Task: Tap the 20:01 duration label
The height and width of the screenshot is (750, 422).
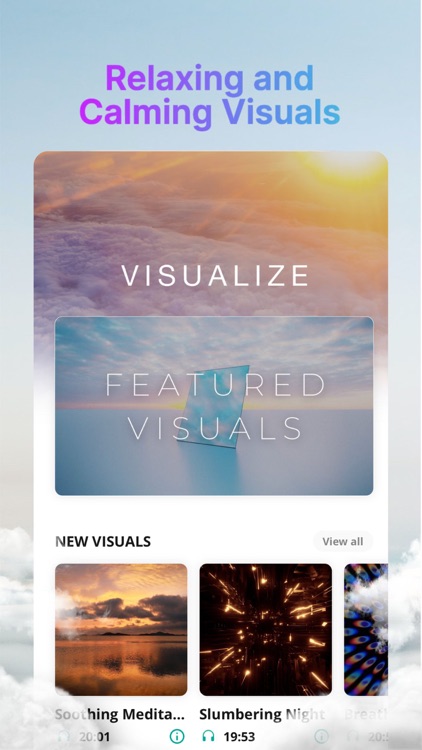Action: (94, 737)
